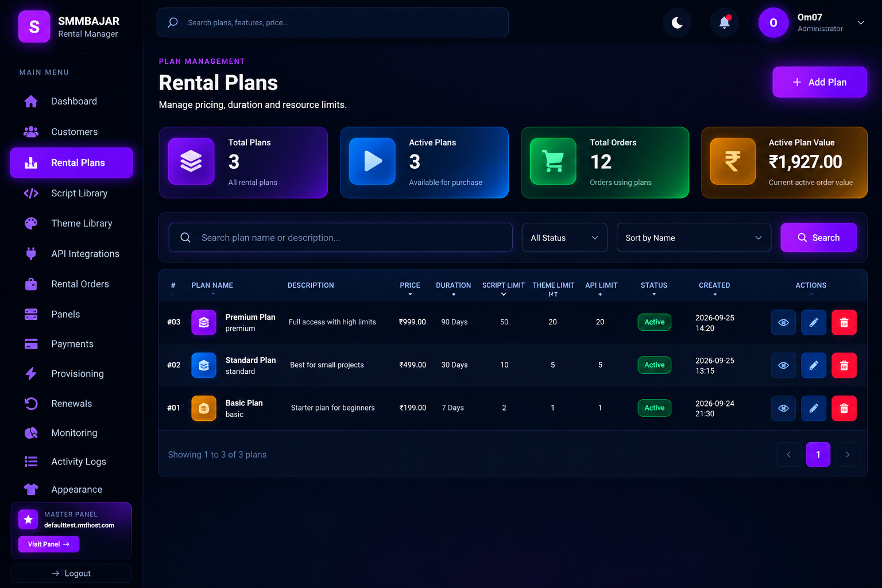
Task: Open Dashboard from main menu
Action: point(72,102)
